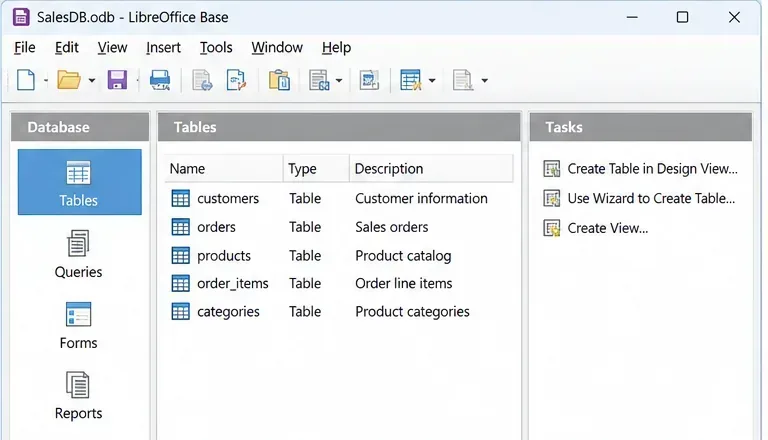Open the File menu
The width and height of the screenshot is (768, 440).
pos(24,48)
